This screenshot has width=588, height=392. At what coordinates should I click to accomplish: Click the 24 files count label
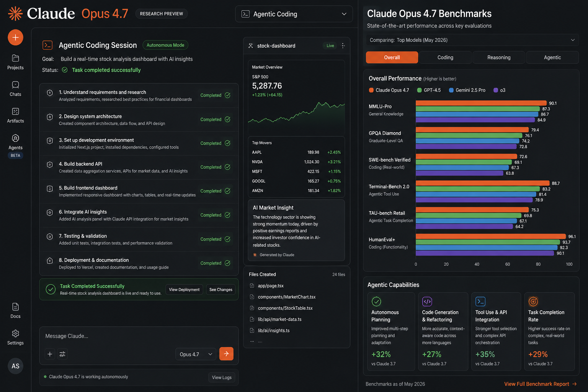point(338,274)
